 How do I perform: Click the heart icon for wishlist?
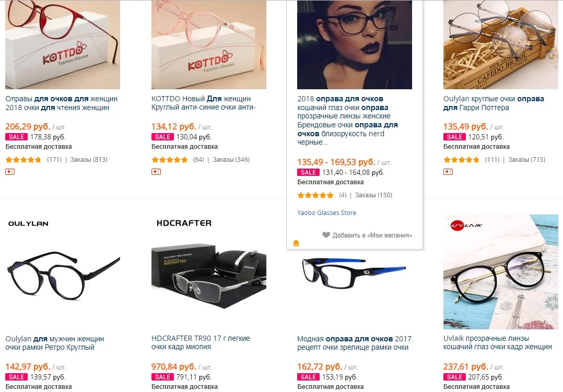click(326, 235)
